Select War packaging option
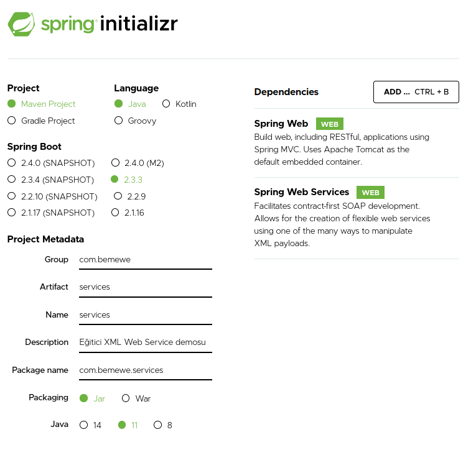This screenshot has width=476, height=450. 126,398
